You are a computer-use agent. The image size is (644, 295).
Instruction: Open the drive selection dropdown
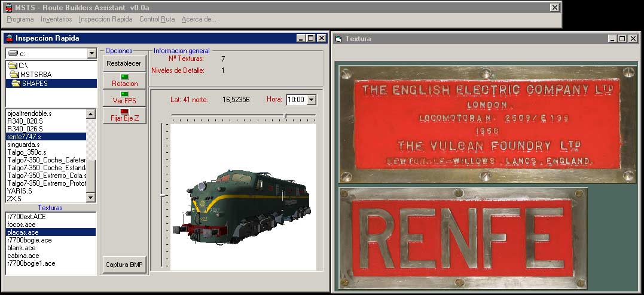[91, 54]
